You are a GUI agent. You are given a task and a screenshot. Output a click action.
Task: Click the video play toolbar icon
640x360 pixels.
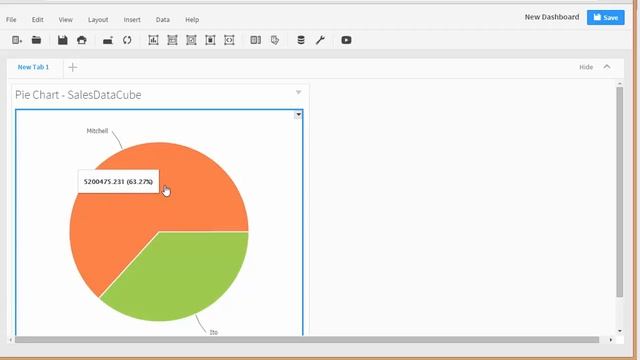pyautogui.click(x=346, y=40)
